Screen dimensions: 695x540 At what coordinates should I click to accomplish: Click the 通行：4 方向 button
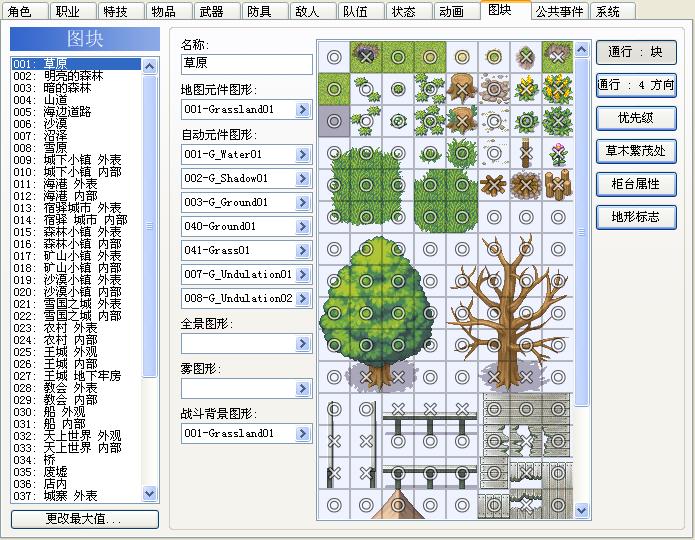636,85
